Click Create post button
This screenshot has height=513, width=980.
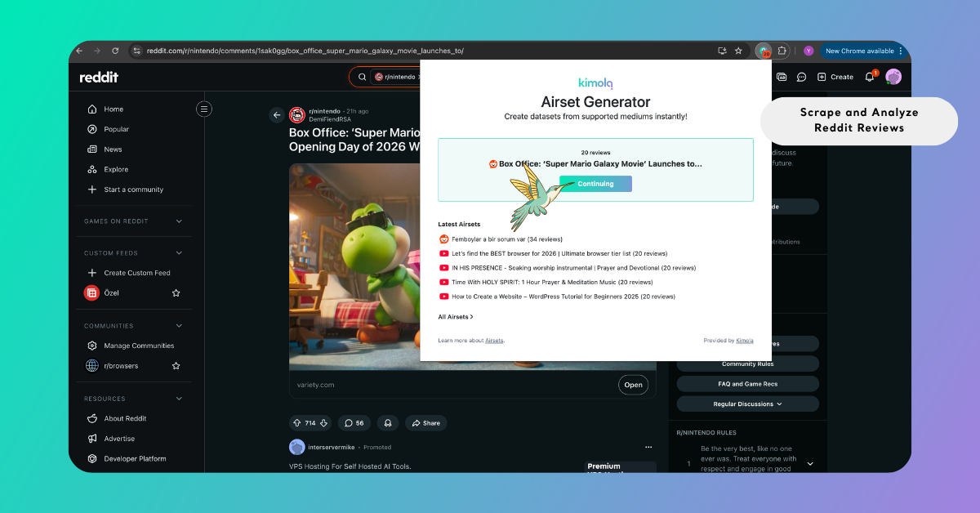[x=835, y=77]
